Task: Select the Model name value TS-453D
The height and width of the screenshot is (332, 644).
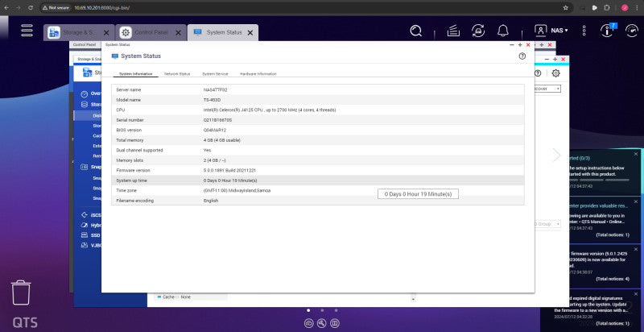Action: click(x=213, y=100)
